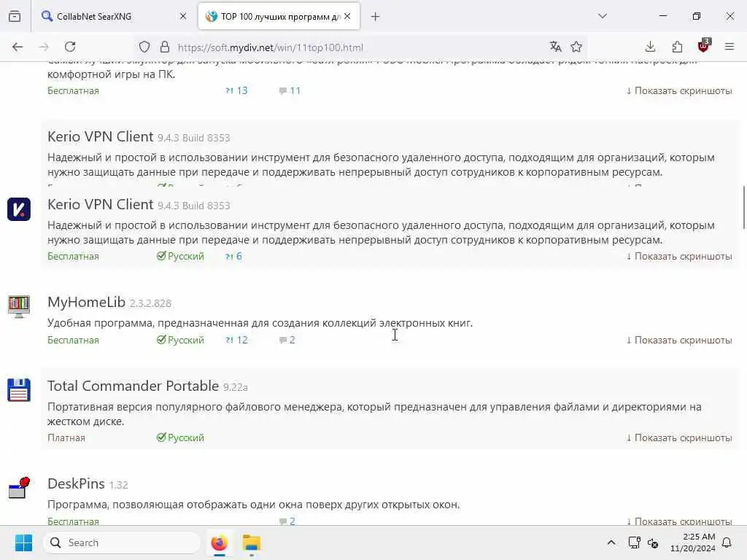747x560 pixels.
Task: Click Русский label under Kerio VPN Client
Action: (181, 256)
